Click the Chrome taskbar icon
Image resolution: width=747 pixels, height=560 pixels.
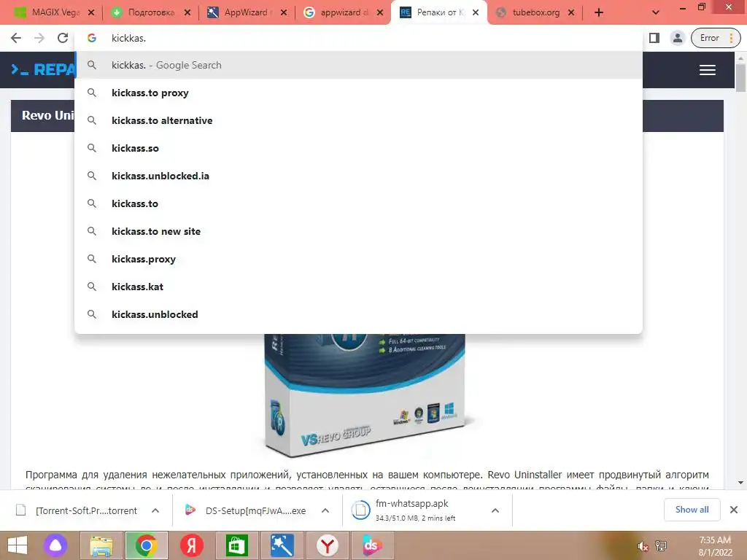(146, 545)
